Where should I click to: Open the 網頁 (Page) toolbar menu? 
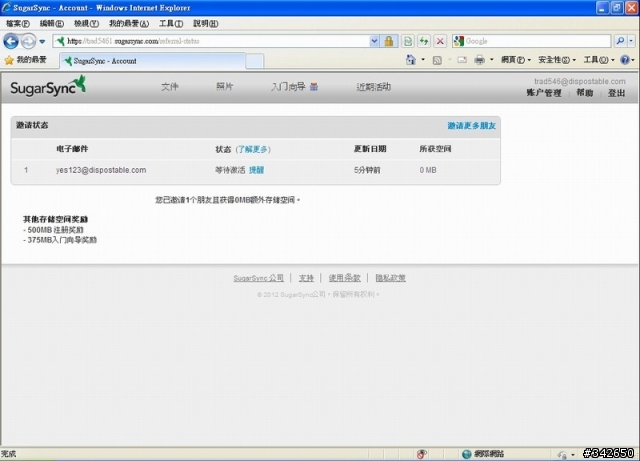coord(516,60)
